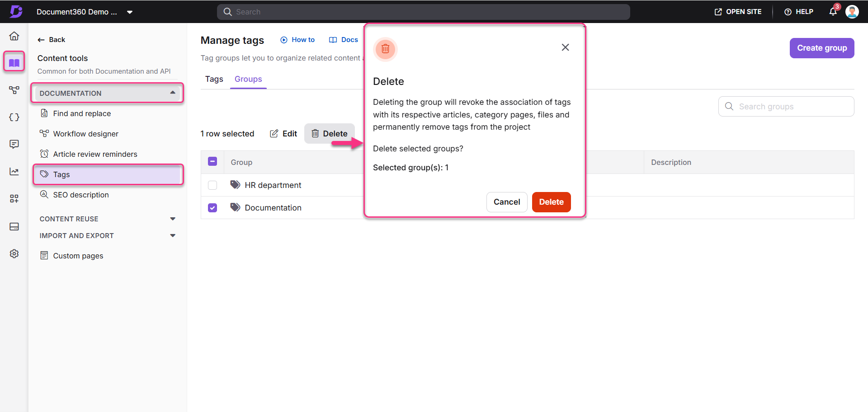
Task: Select the Documentation book icon in sidebar
Action: [x=14, y=62]
